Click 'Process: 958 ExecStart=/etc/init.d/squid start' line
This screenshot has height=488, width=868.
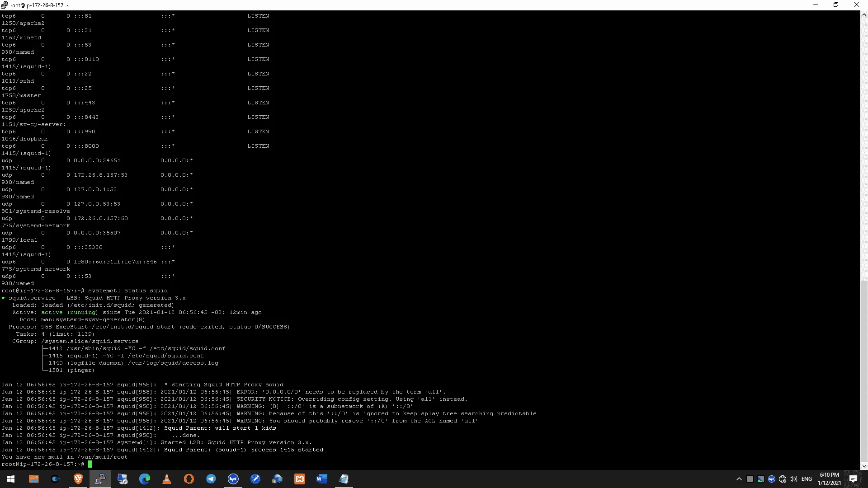(x=149, y=327)
